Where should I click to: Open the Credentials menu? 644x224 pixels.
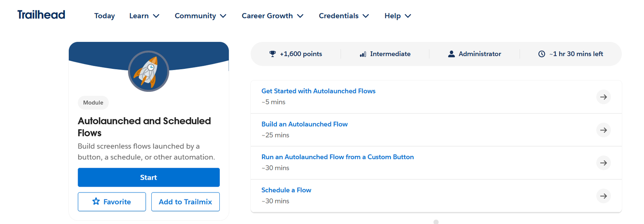pyautogui.click(x=344, y=16)
